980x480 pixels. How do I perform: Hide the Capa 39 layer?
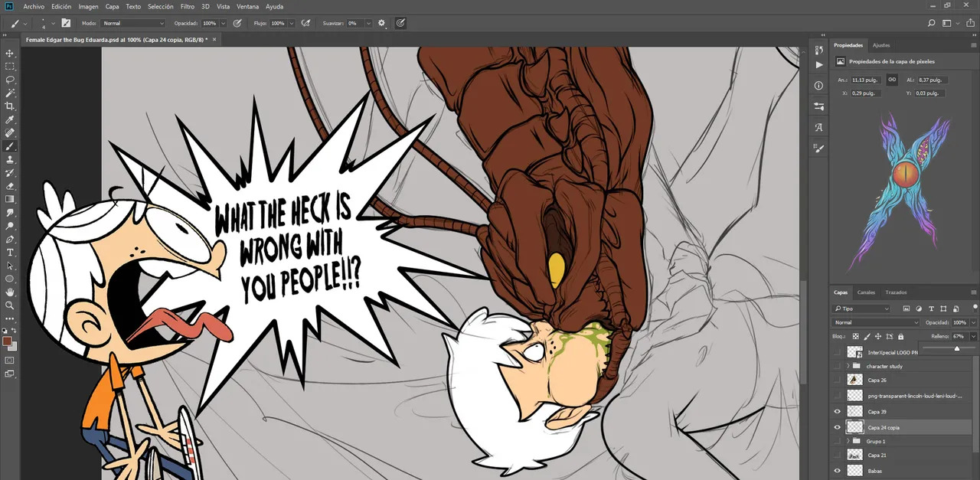pyautogui.click(x=837, y=412)
